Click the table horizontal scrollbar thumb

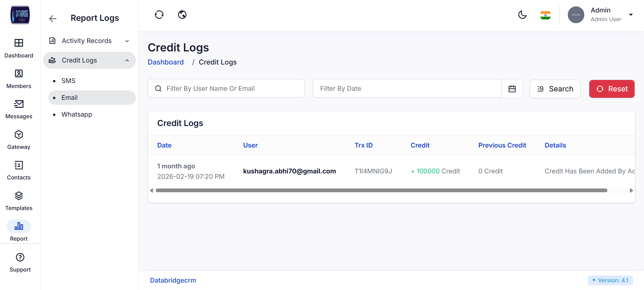(x=382, y=191)
